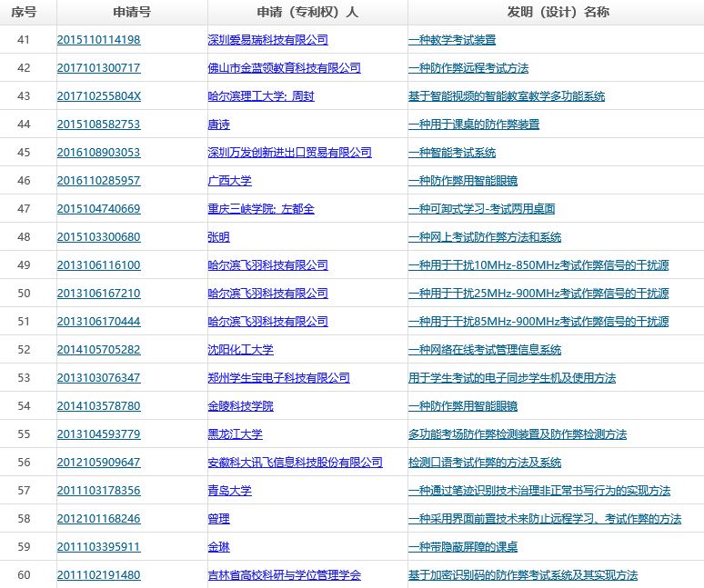The height and width of the screenshot is (588, 704).
Task: Open patent on 25MHz-900MHz interference source
Action: pyautogui.click(x=538, y=294)
